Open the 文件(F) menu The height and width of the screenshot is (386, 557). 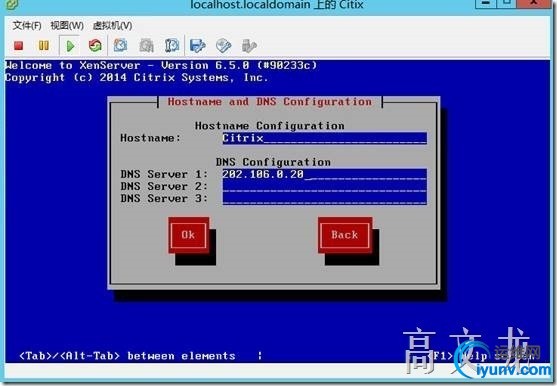(x=27, y=26)
